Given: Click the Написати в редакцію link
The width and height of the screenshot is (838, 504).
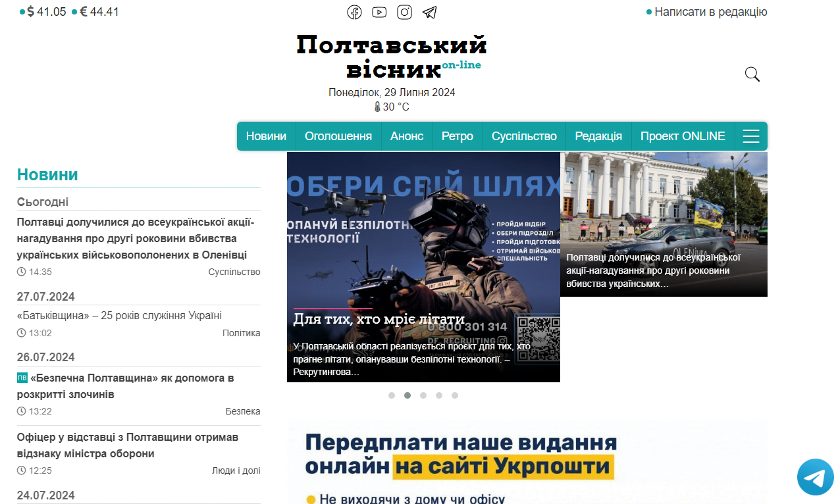Looking at the screenshot, I should 711,12.
